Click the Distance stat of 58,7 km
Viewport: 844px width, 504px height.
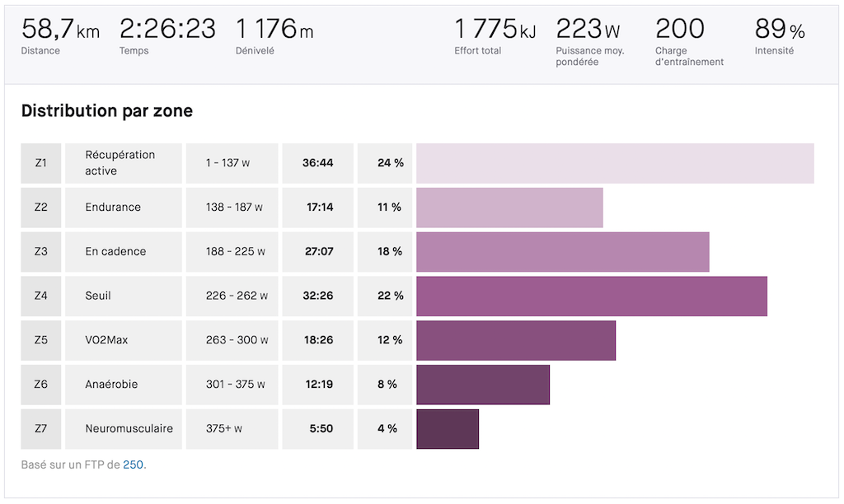tap(60, 30)
